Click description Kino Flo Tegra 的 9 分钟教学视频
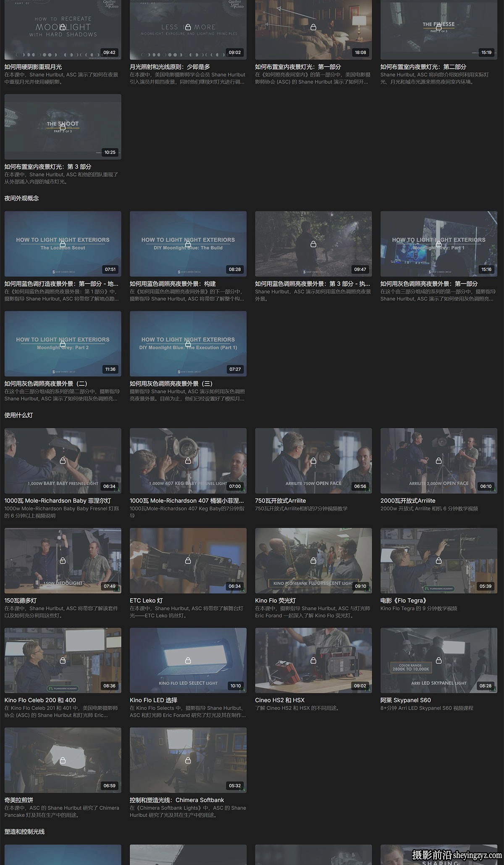 [x=419, y=609]
